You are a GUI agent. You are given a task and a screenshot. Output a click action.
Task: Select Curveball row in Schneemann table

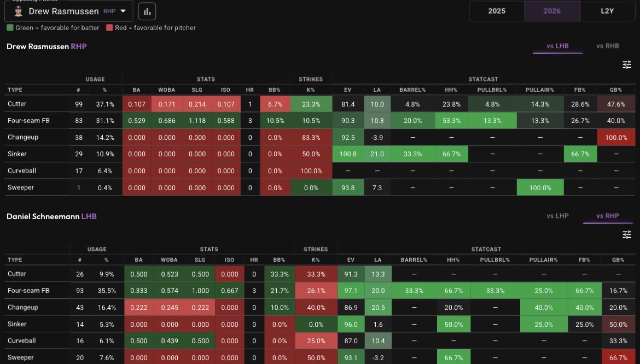coord(320,340)
